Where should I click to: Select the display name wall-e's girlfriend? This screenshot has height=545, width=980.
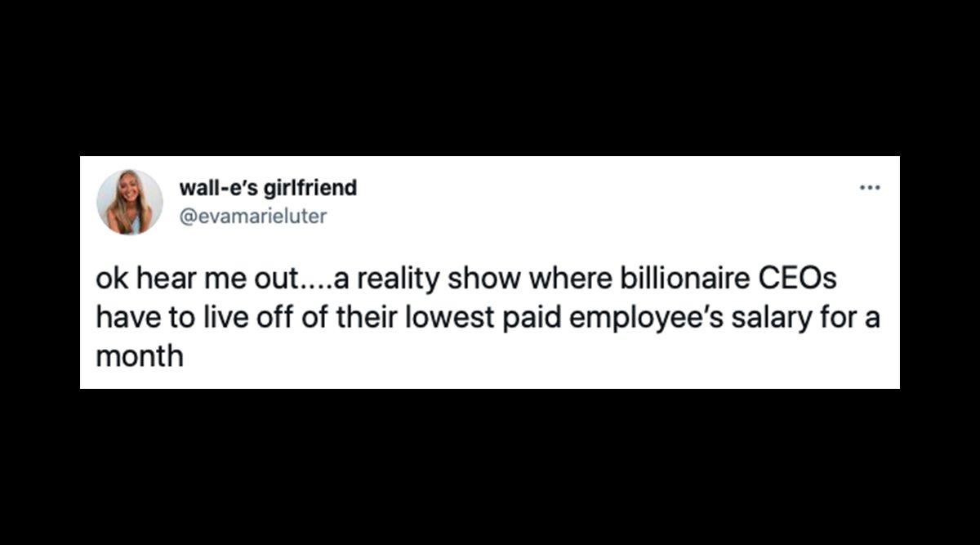[x=267, y=187]
